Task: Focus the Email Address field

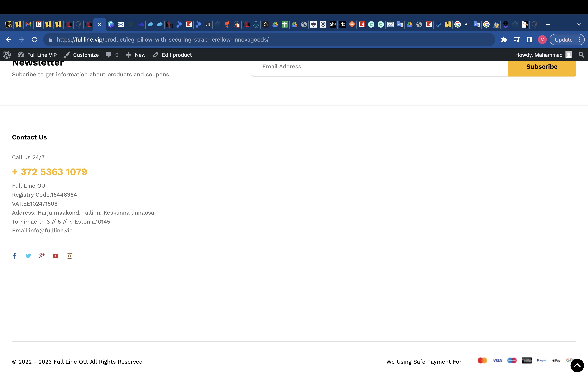Action: [x=379, y=67]
